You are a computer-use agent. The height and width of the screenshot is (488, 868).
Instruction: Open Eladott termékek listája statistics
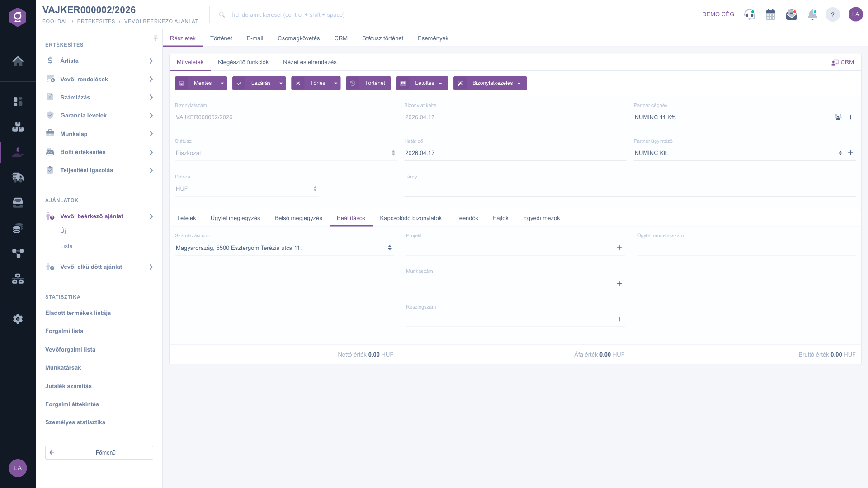78,313
